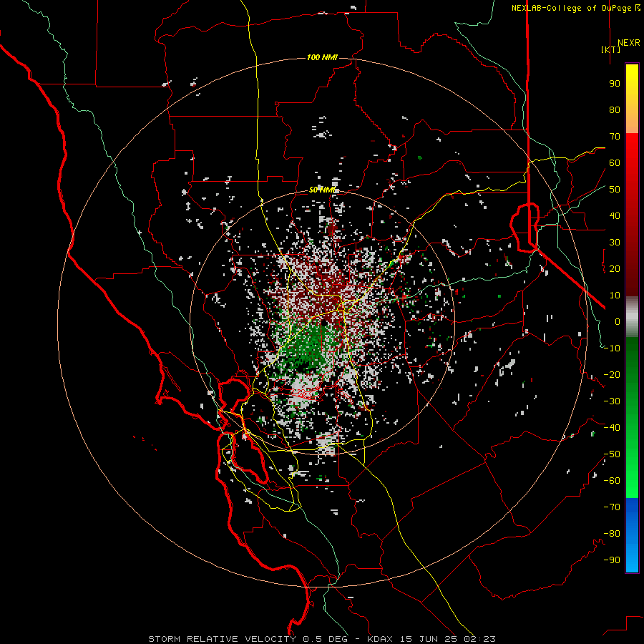Image resolution: width=644 pixels, height=644 pixels.
Task: Click the 0 value on the velocity scale
Action: (618, 322)
